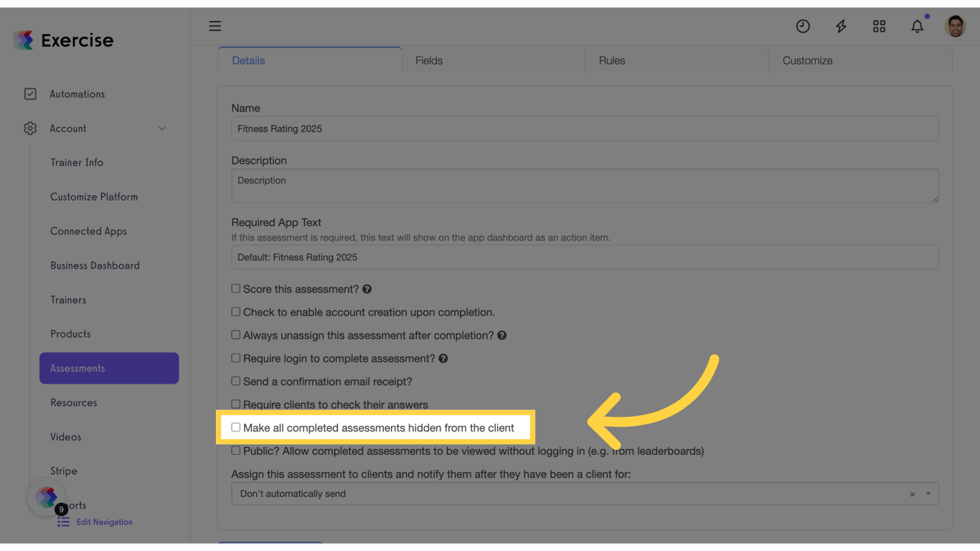
Task: Open the apps grid icon in the top bar
Action: click(x=879, y=26)
